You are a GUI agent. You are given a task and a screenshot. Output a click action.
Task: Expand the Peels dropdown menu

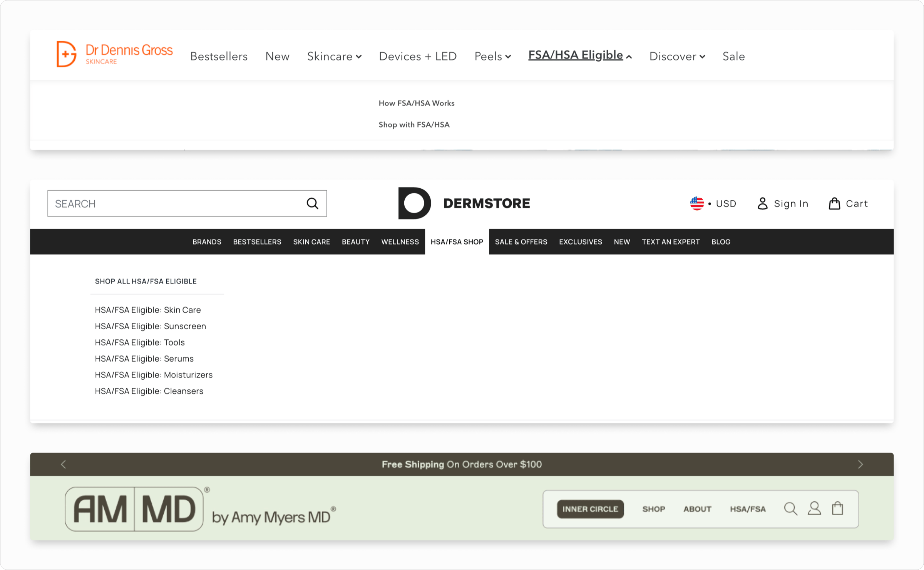[492, 56]
